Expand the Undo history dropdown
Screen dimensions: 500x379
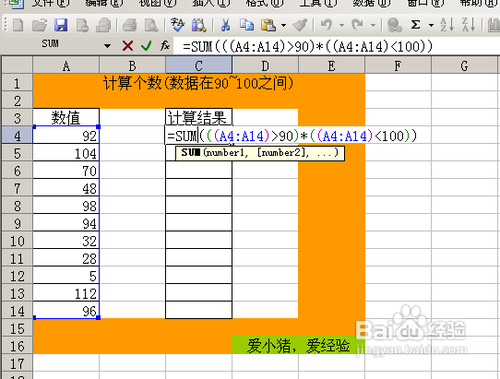(x=342, y=25)
